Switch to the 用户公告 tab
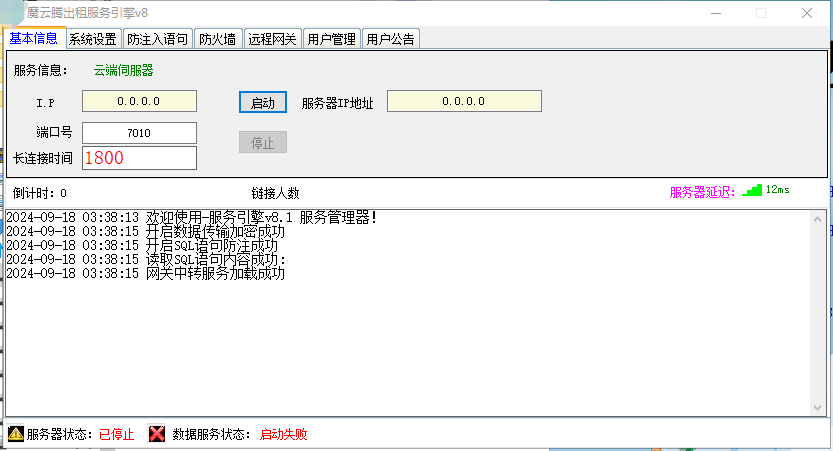 (390, 39)
